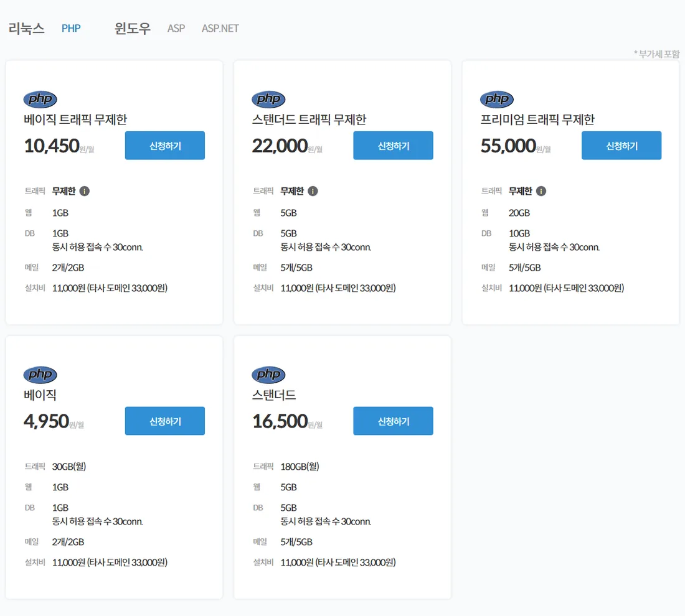Click the 30GB(월) traffic value
This screenshot has width=685, height=616.
[69, 467]
